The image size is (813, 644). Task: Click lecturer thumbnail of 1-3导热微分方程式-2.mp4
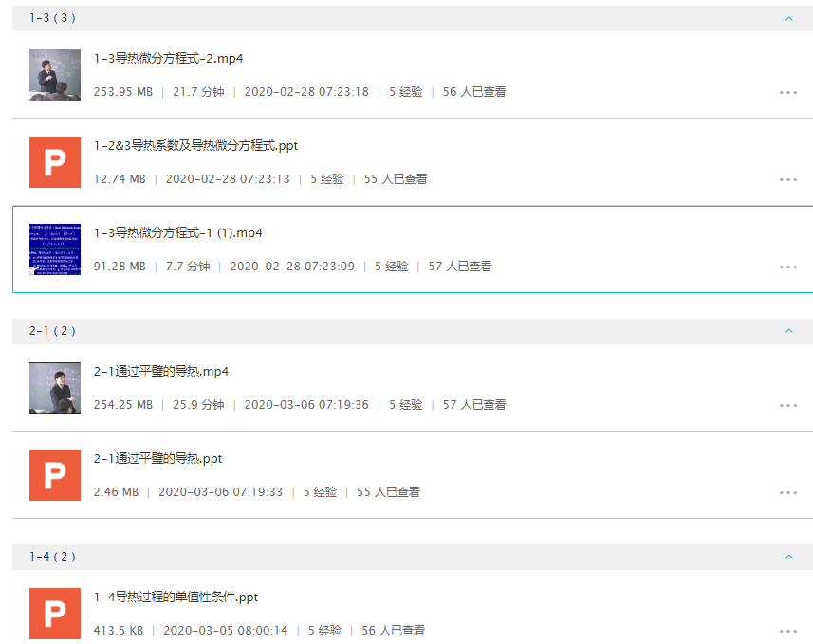tap(55, 75)
